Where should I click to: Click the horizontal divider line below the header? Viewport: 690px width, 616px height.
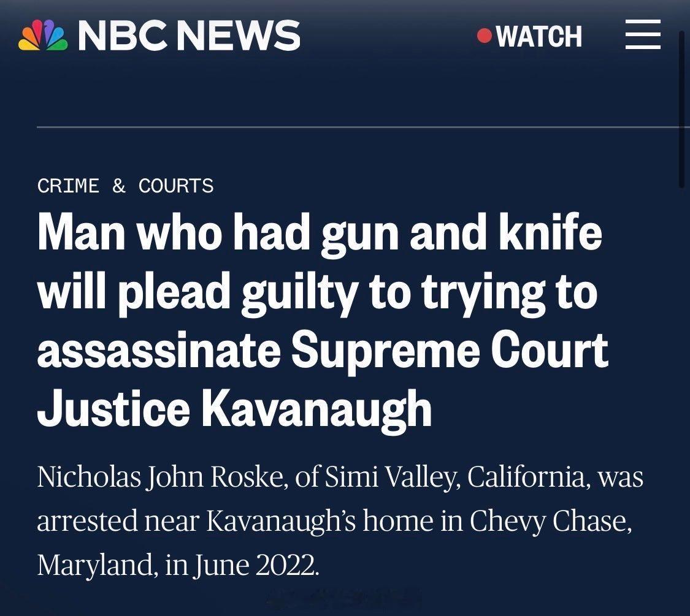(x=356, y=127)
